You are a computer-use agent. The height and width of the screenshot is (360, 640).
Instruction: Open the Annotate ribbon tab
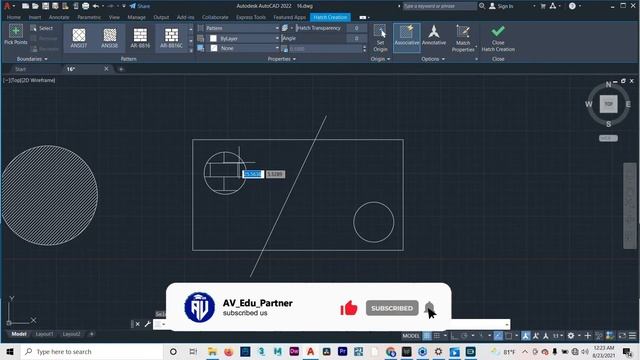(x=59, y=17)
